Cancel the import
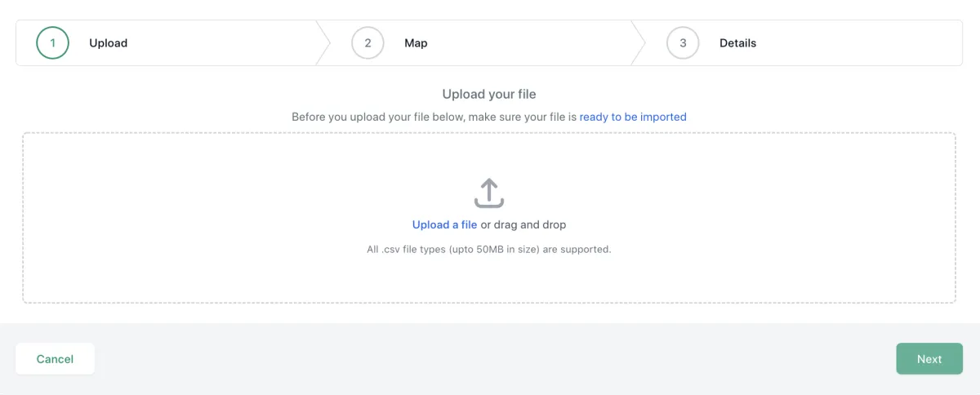 (x=56, y=359)
